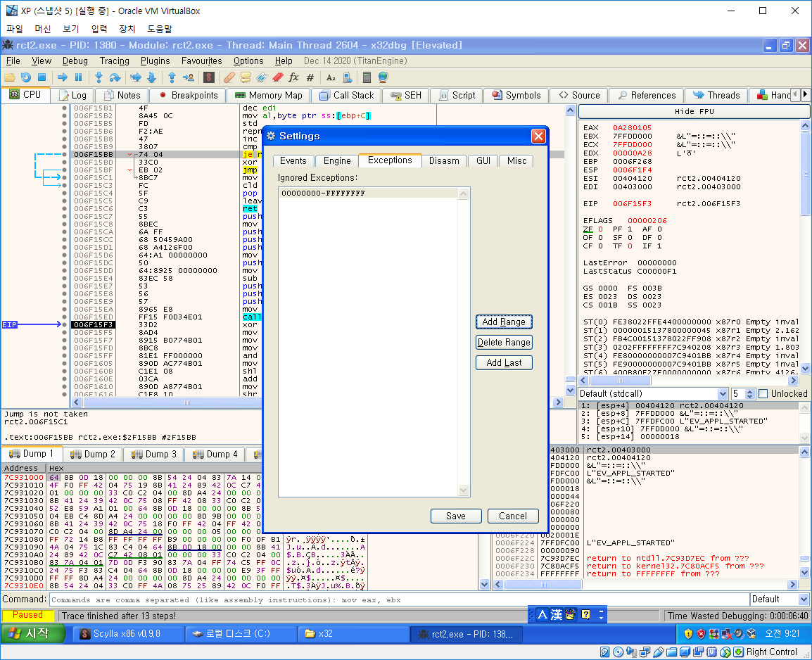Run the program with the blue arrow
This screenshot has height=660, width=812.
63,77
